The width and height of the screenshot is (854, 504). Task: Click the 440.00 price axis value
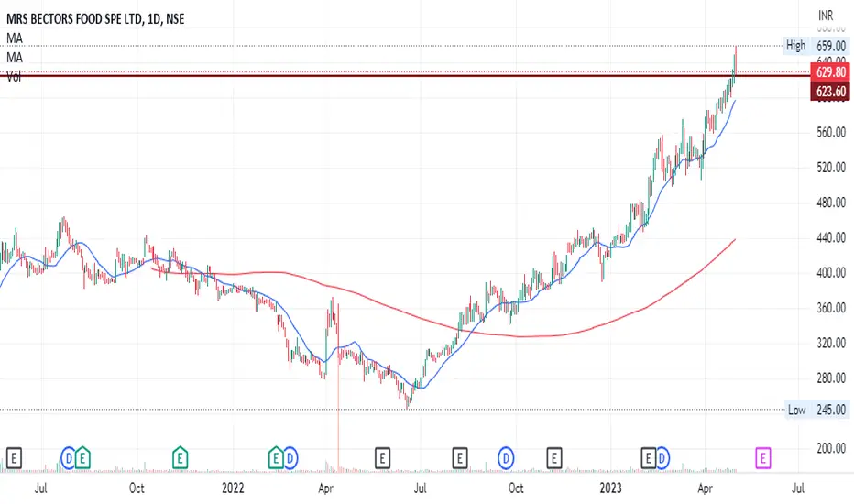(x=831, y=237)
